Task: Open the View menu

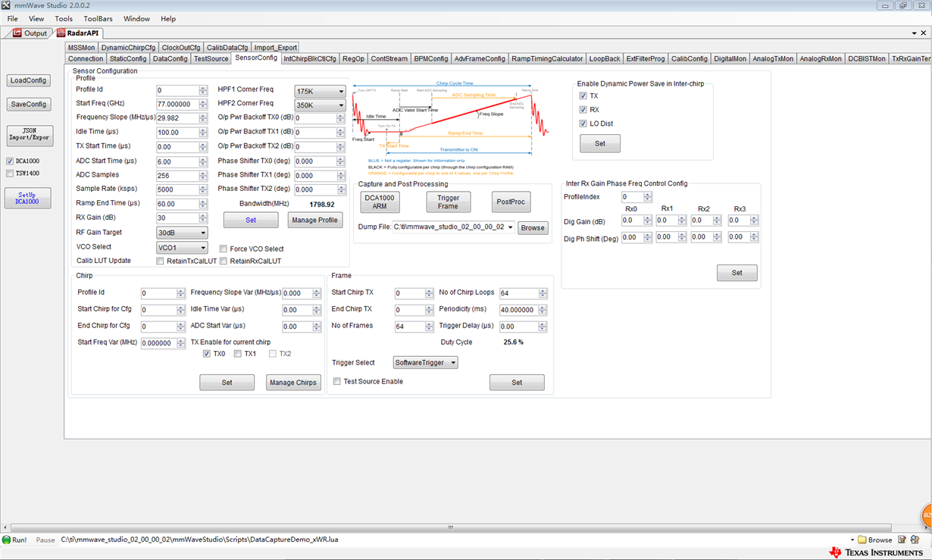Action: (36, 18)
